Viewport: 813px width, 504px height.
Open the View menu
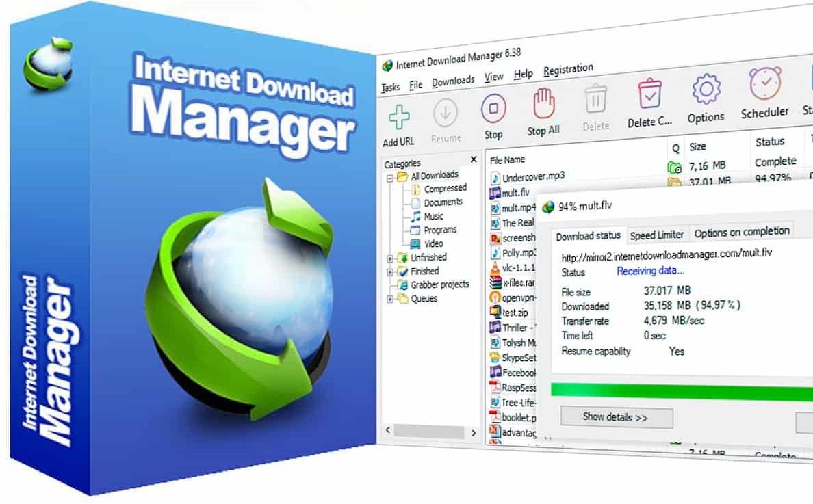pyautogui.click(x=493, y=77)
